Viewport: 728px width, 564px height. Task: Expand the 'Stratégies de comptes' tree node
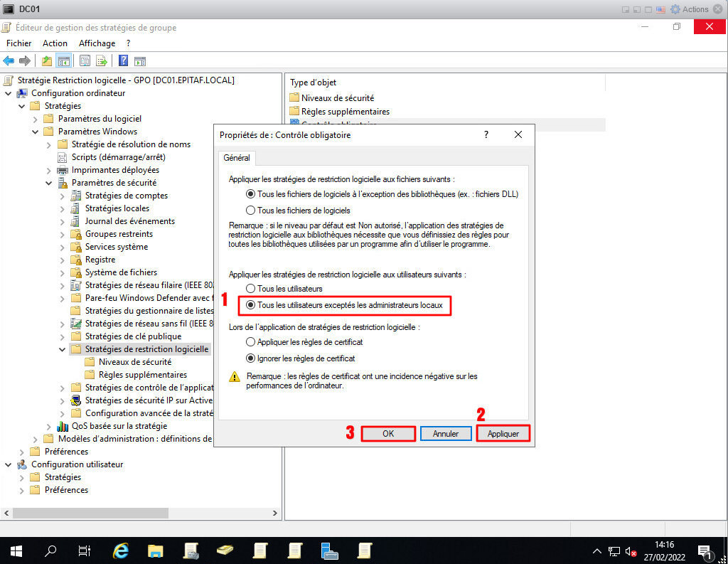coord(63,196)
